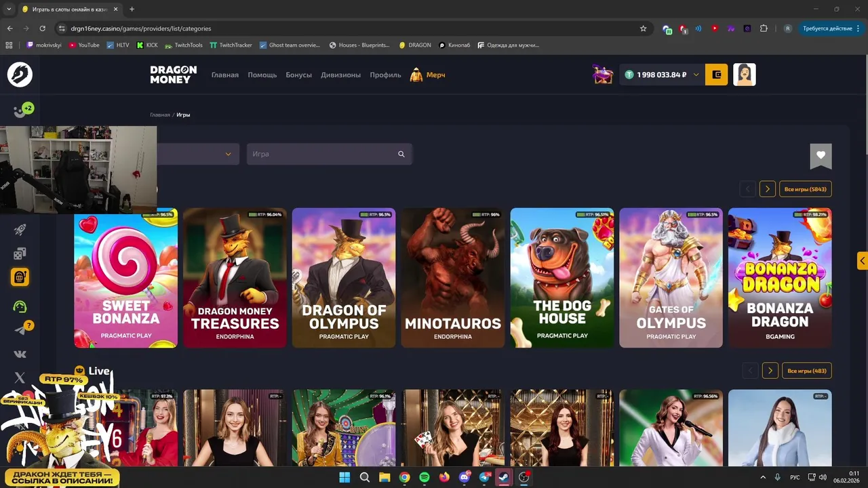Go to Главная in top navigation
868x488 pixels.
point(225,75)
